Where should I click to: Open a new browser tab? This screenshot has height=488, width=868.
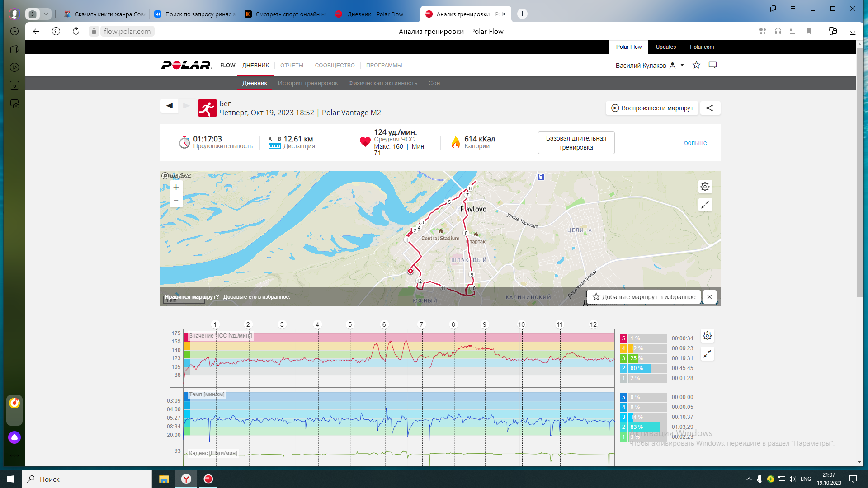point(522,14)
